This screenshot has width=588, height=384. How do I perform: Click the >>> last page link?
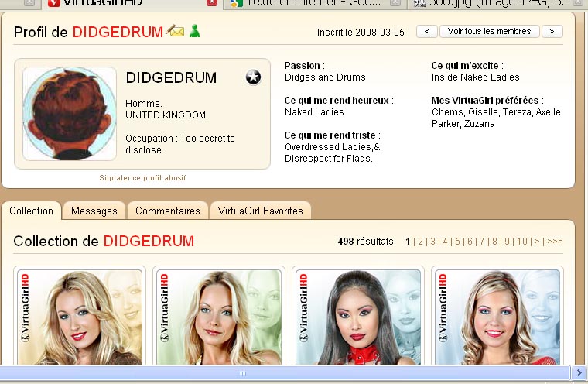tap(555, 242)
